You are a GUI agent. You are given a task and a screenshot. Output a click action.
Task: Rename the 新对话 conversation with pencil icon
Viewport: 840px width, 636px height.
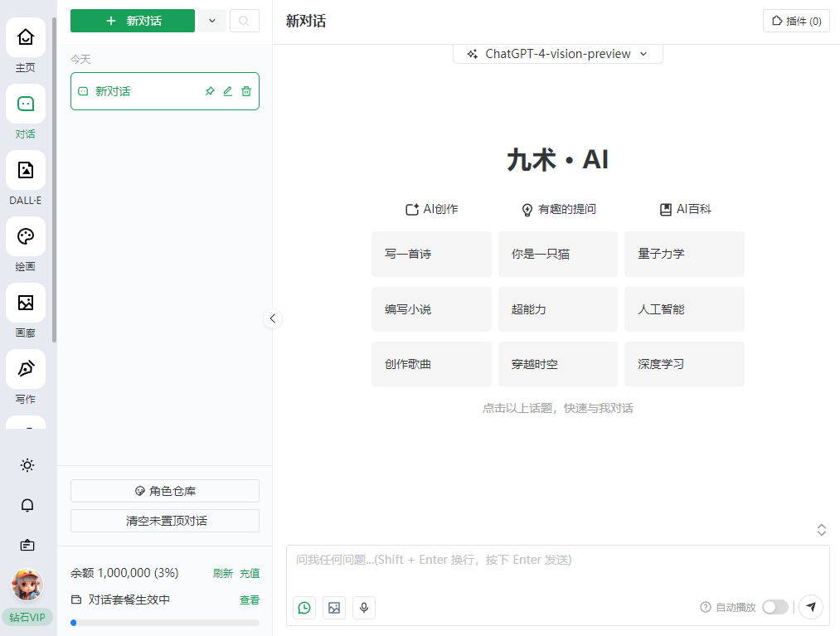pyautogui.click(x=228, y=91)
